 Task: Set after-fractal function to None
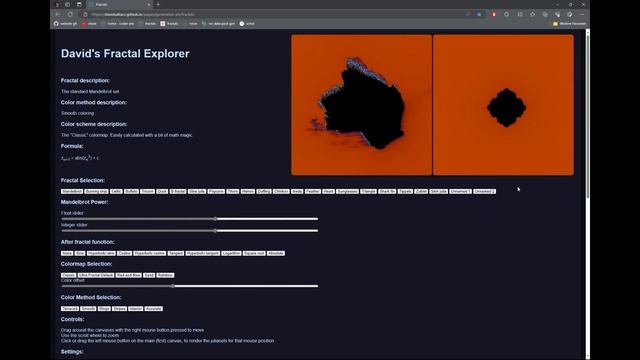pyautogui.click(x=67, y=253)
